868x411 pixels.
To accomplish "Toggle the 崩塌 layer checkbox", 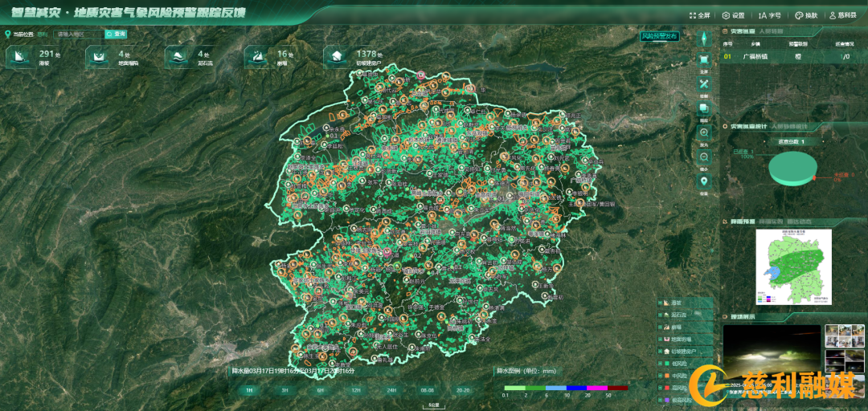I will point(661,327).
